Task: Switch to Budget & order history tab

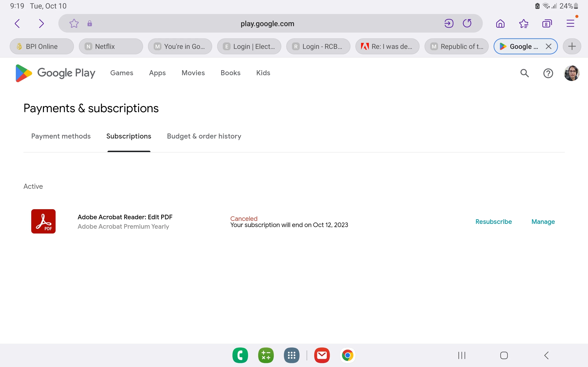Action: pyautogui.click(x=204, y=136)
